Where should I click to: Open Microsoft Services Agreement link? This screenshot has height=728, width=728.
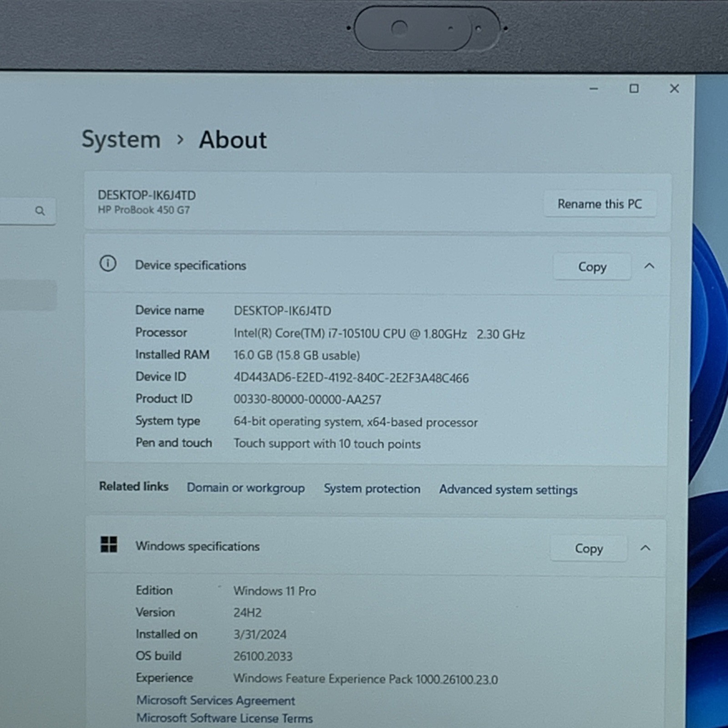click(x=216, y=700)
